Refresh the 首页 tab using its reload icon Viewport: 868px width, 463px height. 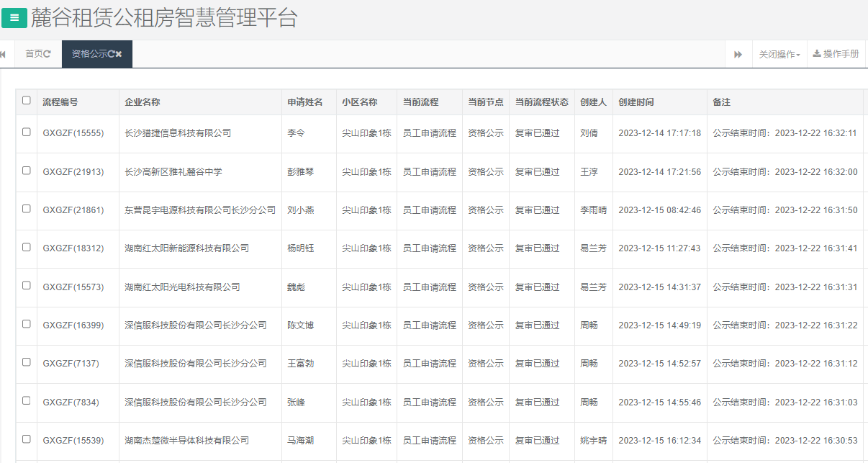point(46,53)
